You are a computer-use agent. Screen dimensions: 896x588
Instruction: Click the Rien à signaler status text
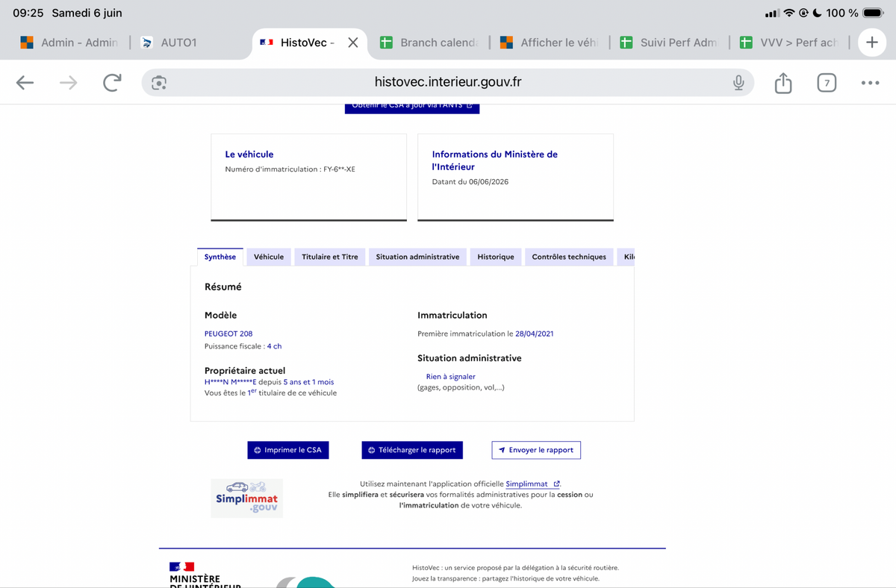click(450, 377)
